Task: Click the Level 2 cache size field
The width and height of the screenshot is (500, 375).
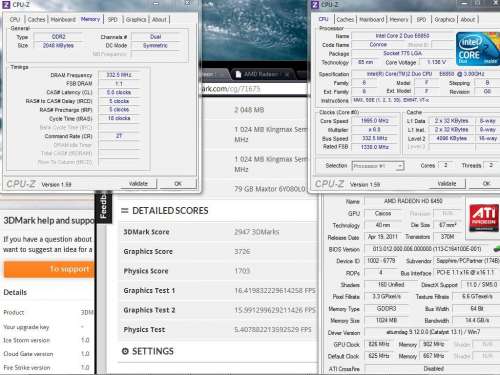Action: coord(452,138)
